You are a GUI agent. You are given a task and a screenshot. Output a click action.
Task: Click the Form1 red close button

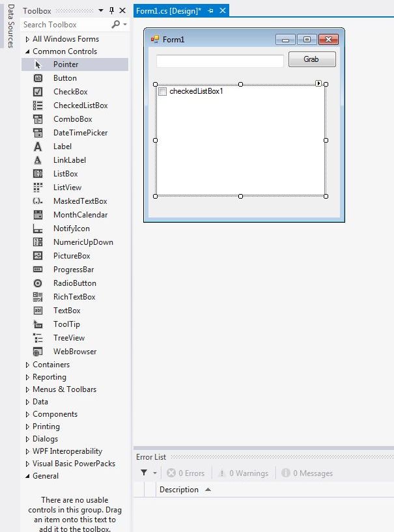(x=328, y=40)
